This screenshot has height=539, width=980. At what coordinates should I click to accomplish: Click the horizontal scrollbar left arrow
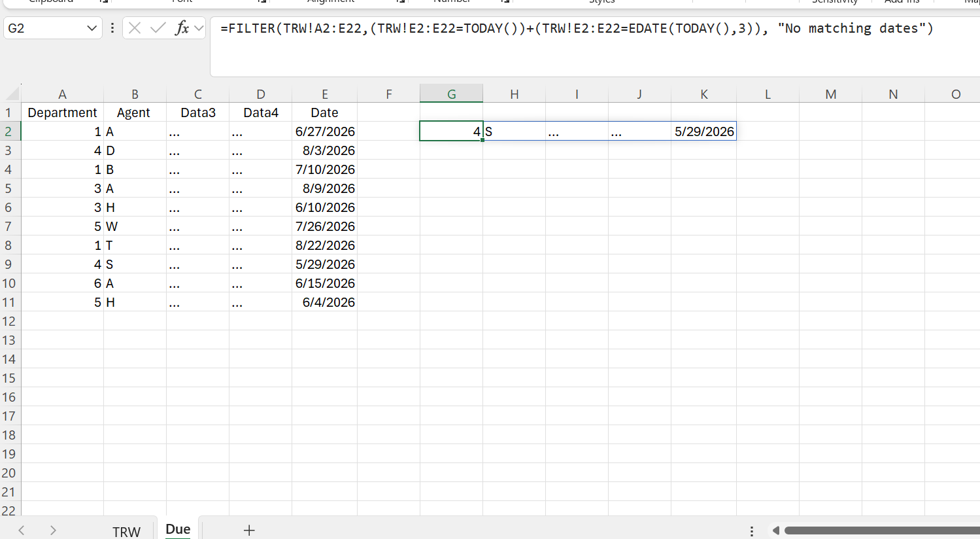(x=775, y=530)
